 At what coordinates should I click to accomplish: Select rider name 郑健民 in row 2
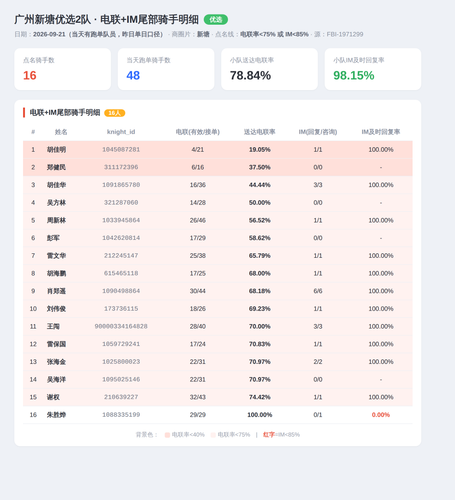coord(56,167)
